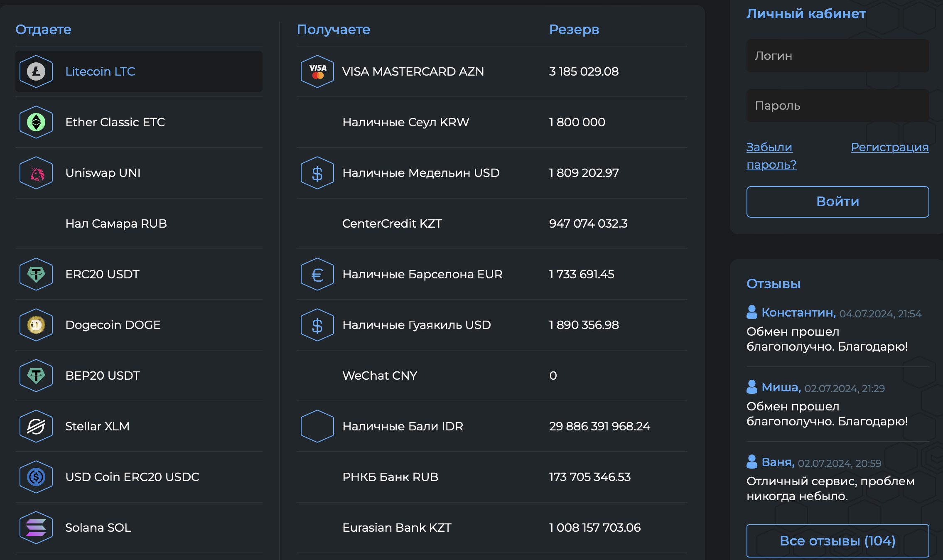This screenshot has width=943, height=560.
Task: Click the Uniswap unicorn icon
Action: 36,173
